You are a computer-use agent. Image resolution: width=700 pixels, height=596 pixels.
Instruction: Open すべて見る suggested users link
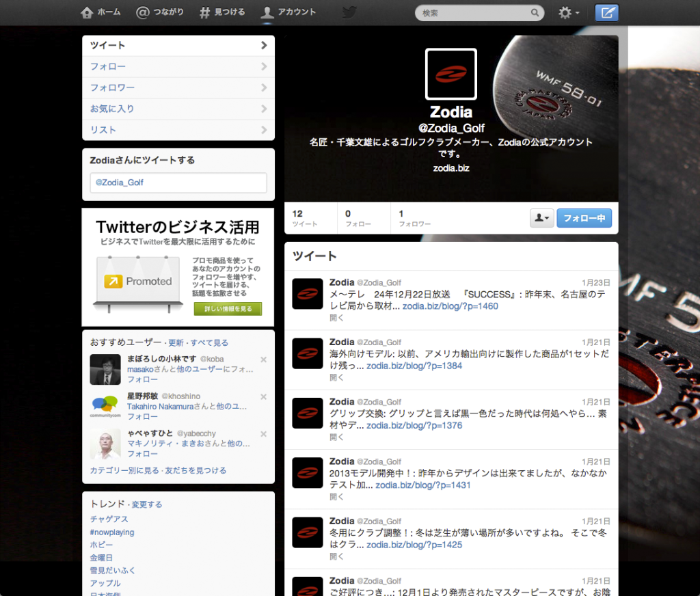coord(209,343)
